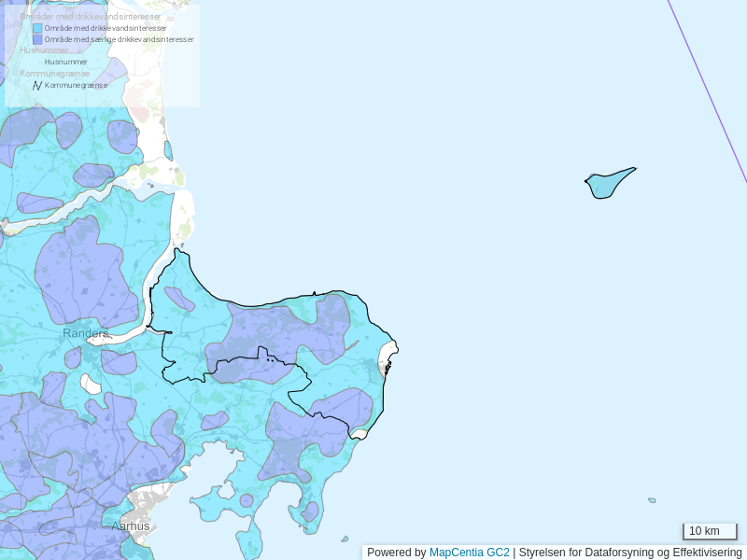Image resolution: width=747 pixels, height=560 pixels.
Task: Select 'Område med særlige drikkevandsinteresser' legend text
Action: [119, 39]
